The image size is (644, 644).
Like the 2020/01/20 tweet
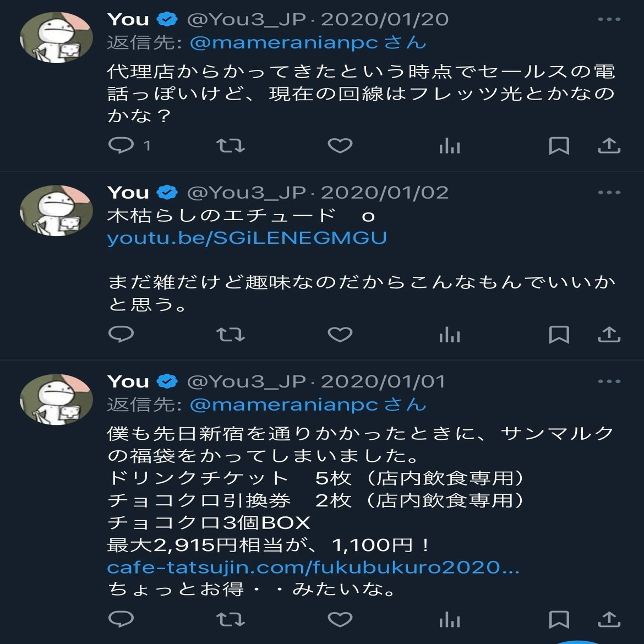(x=340, y=145)
